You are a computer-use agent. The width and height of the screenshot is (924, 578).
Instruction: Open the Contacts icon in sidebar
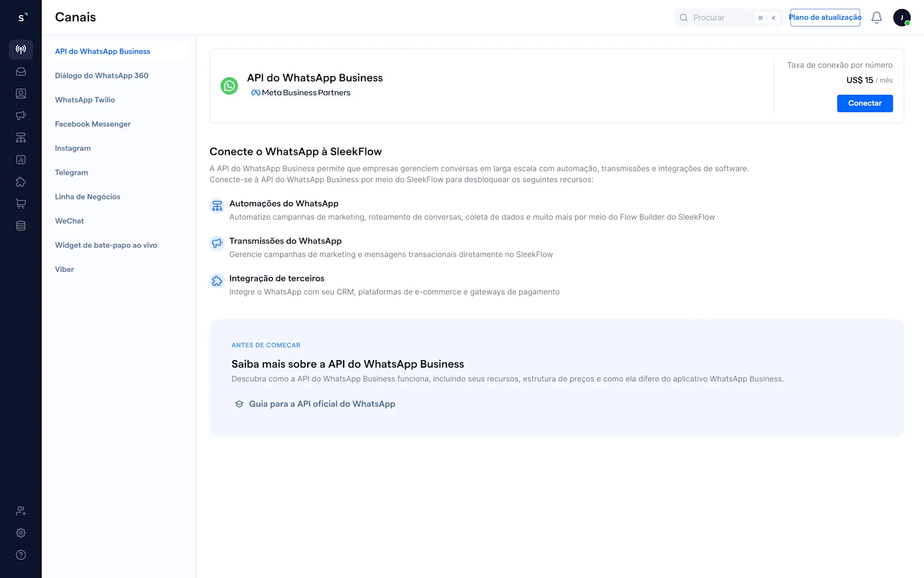pyautogui.click(x=21, y=94)
